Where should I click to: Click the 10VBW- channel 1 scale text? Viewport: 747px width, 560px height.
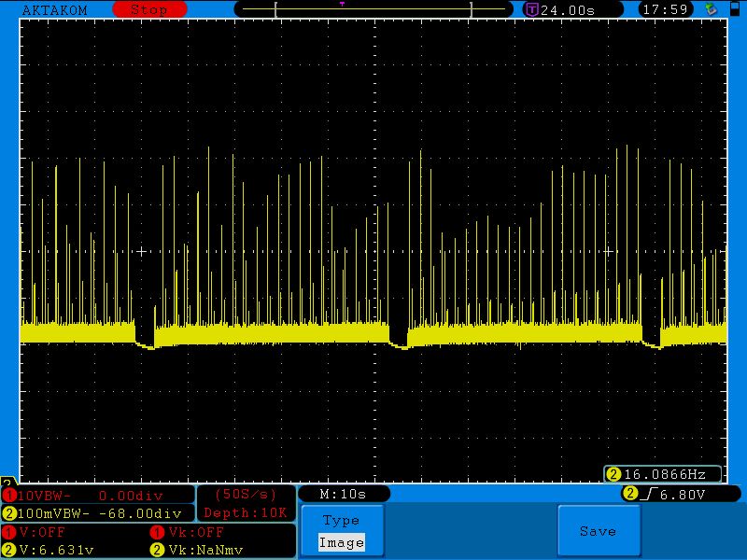click(44, 496)
